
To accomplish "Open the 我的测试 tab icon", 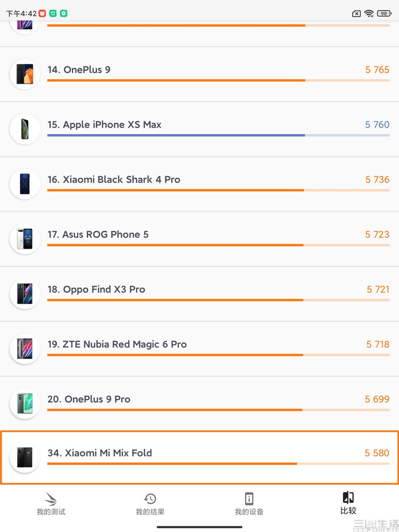I will [x=51, y=498].
